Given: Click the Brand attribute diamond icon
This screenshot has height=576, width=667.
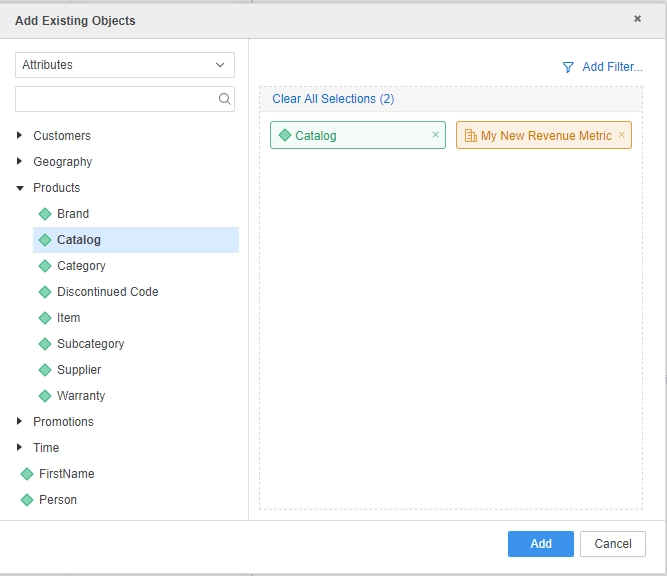Looking at the screenshot, I should click(44, 214).
